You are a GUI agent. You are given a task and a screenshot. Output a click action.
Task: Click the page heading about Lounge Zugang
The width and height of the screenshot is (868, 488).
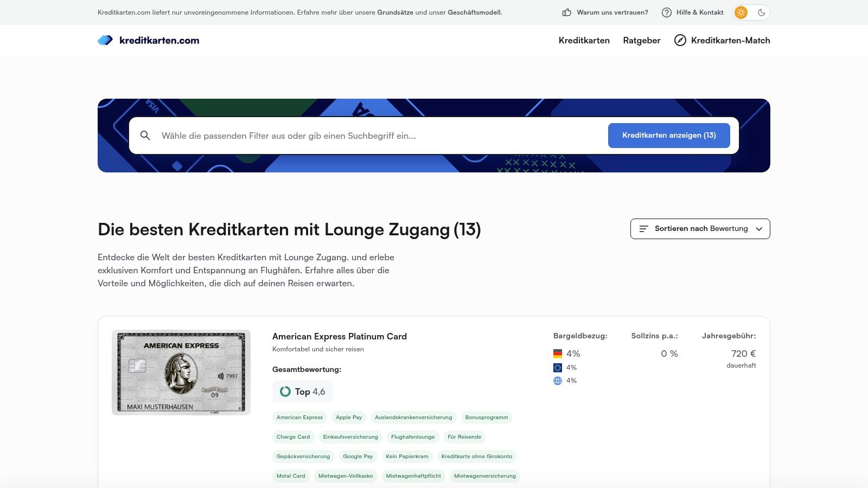point(289,229)
